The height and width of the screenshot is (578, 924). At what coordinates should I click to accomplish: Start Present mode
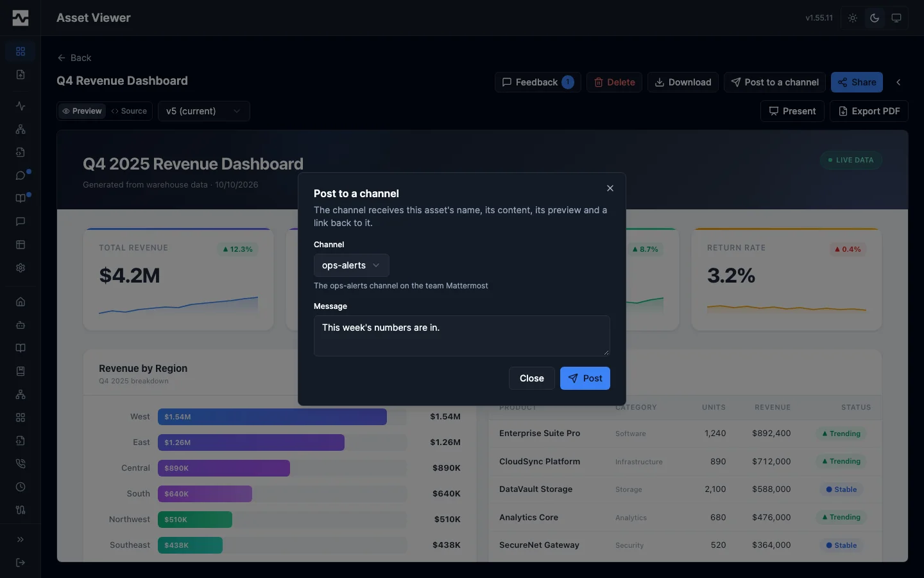click(792, 111)
